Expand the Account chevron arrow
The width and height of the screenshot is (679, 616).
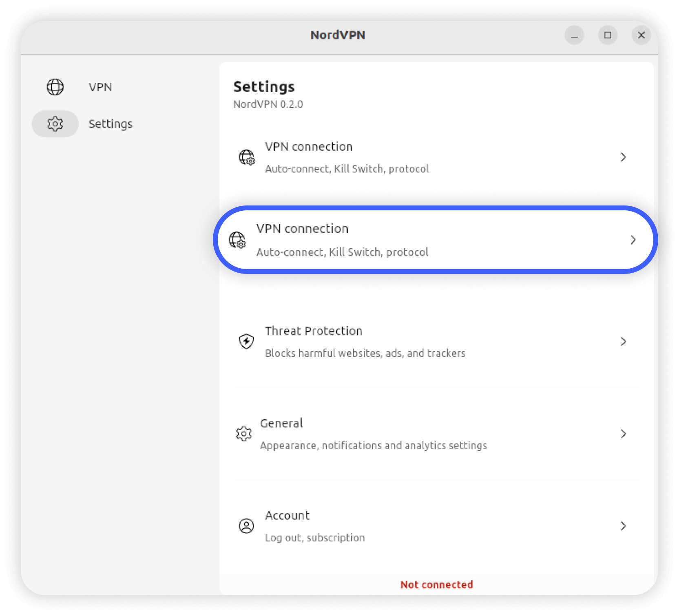click(623, 526)
